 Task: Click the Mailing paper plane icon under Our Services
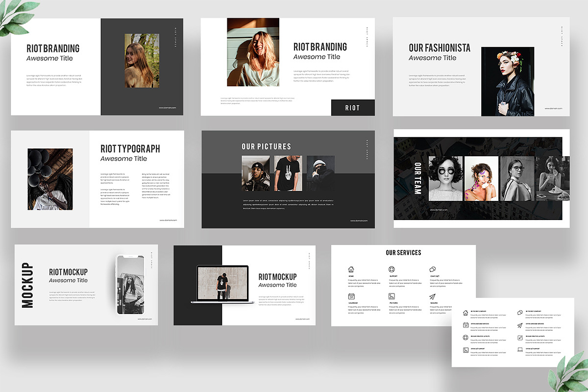(x=433, y=296)
